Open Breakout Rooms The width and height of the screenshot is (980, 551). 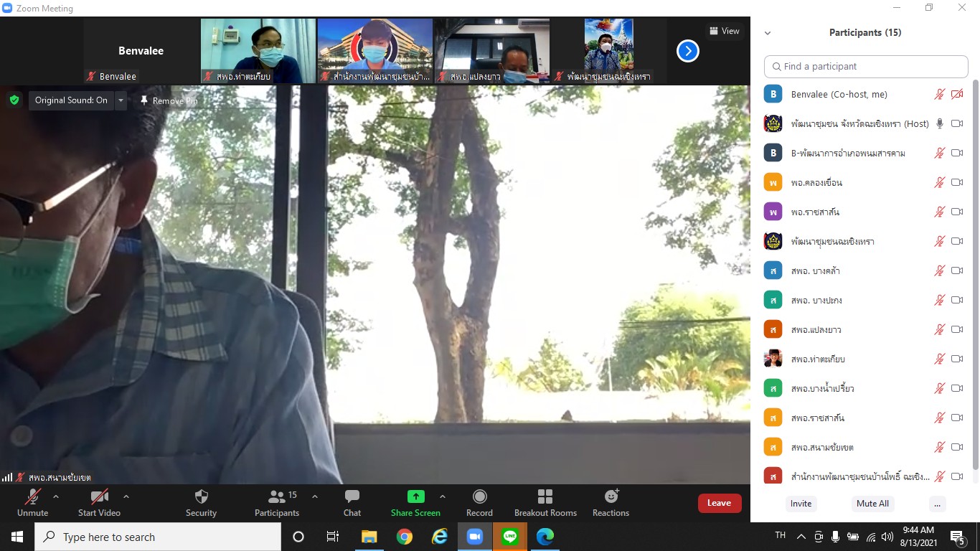point(545,497)
